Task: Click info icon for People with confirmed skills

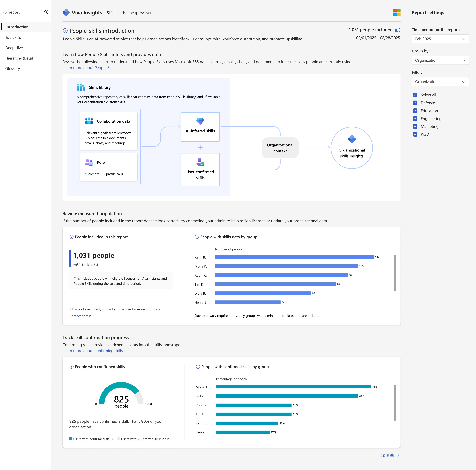Action: click(71, 367)
